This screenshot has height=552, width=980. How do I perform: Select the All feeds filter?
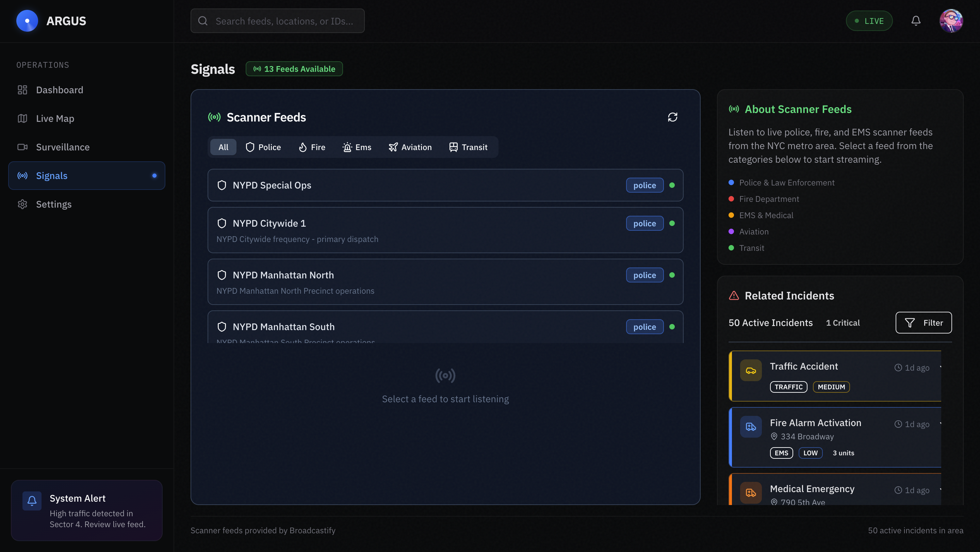pos(223,147)
